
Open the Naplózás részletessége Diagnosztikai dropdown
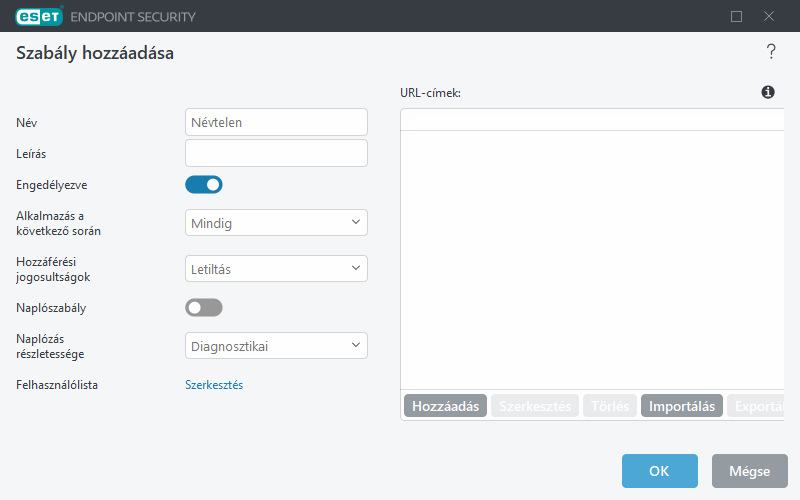tap(276, 346)
